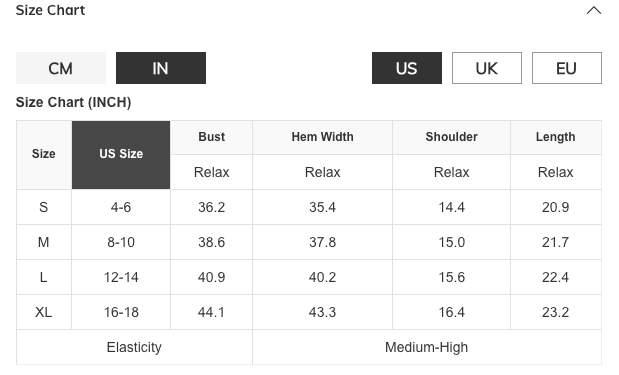The image size is (619, 375).
Task: Select the L size row label
Action: (43, 277)
